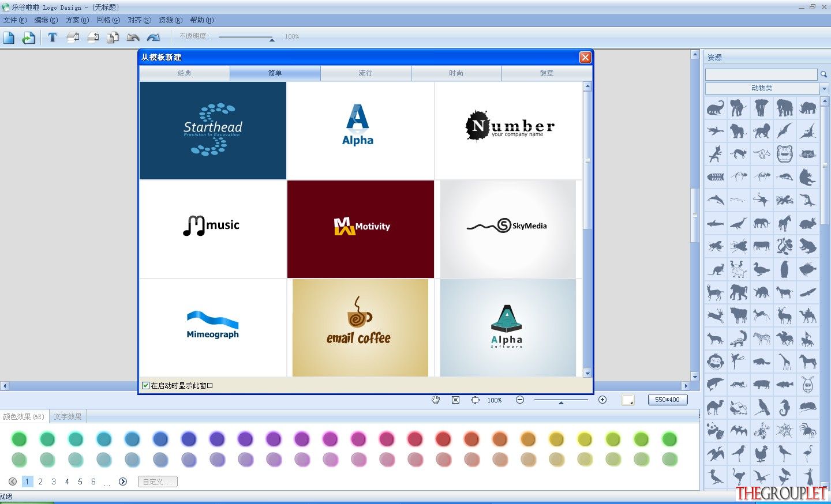Click the blue redo arrow toolbar icon
The image size is (831, 504).
tap(154, 37)
